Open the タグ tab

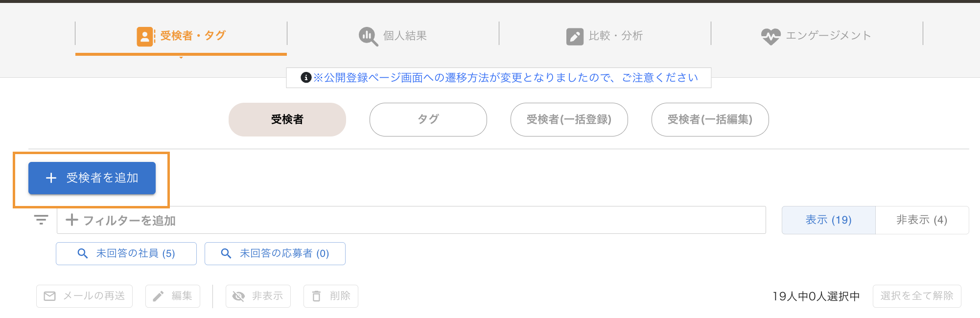point(428,119)
